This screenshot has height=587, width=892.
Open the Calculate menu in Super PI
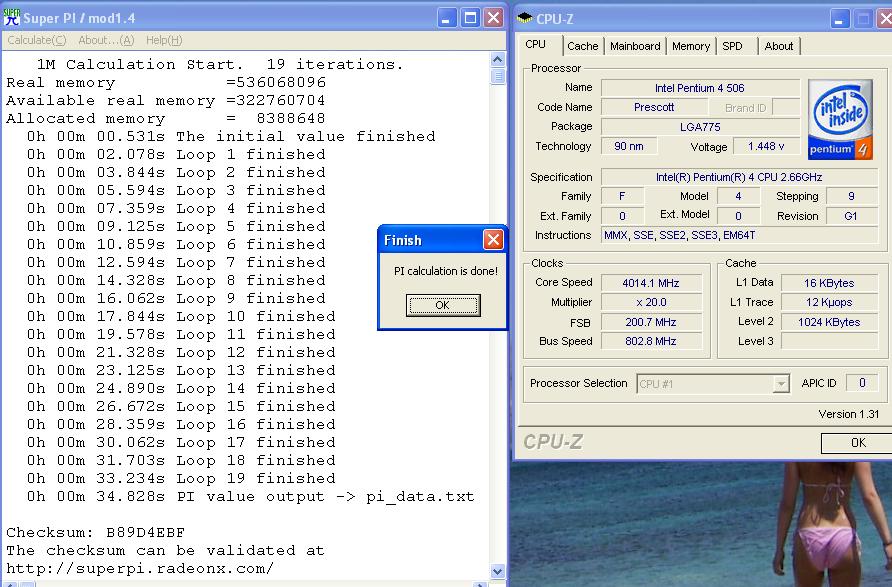(37, 40)
